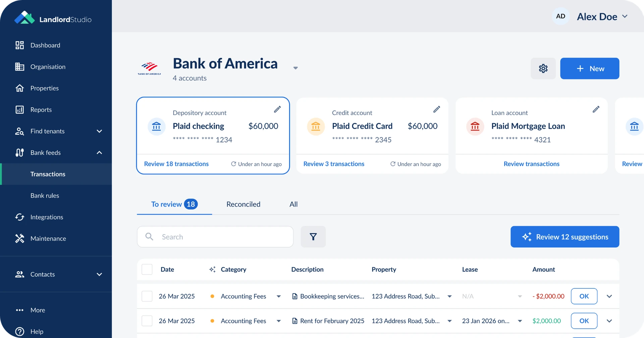Open the Reports chart icon
The width and height of the screenshot is (644, 338).
(x=20, y=110)
